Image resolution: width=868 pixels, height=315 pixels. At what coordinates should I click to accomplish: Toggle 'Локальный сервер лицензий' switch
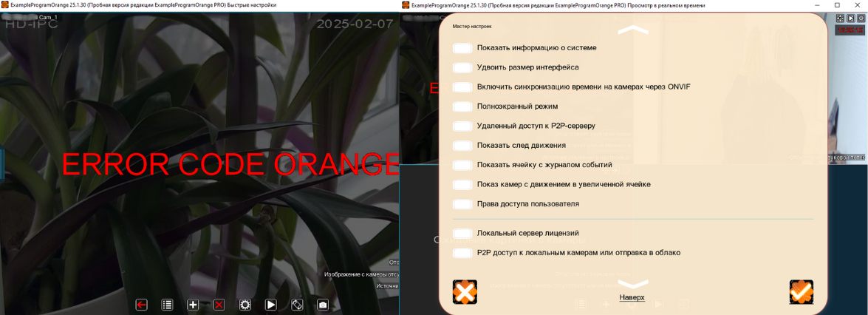462,234
